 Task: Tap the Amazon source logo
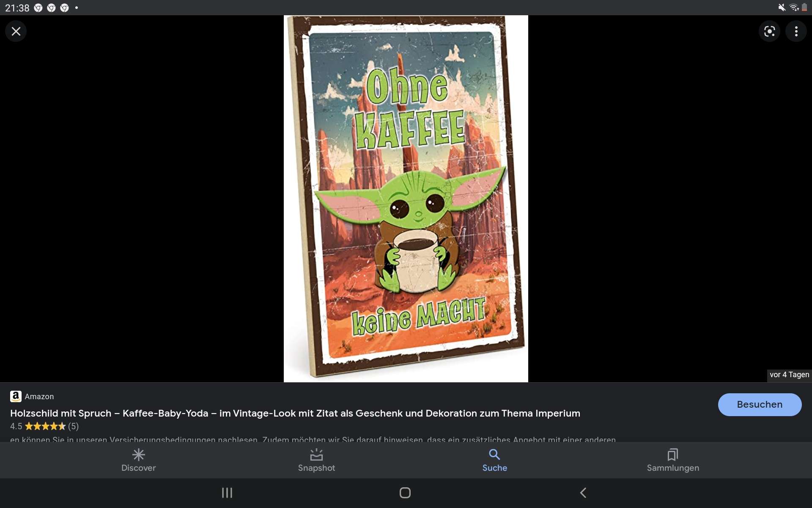tap(16, 396)
